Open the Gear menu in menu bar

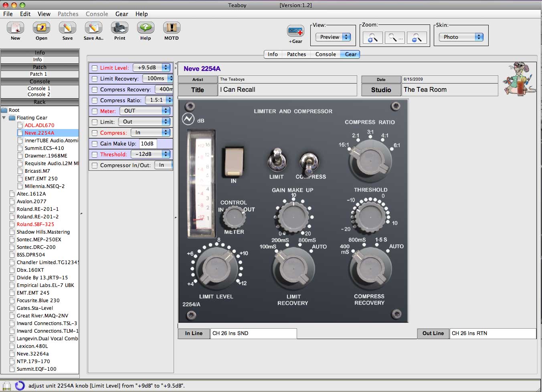tap(122, 14)
